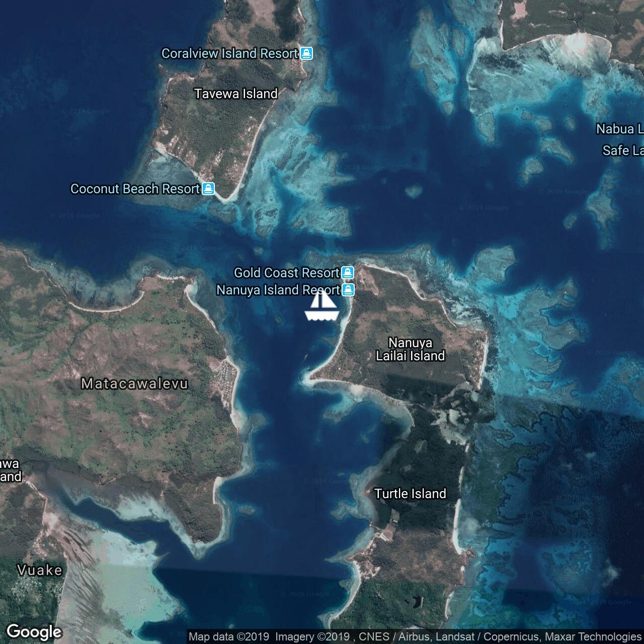
Task: Click the Matacawalevu place name
Action: pos(135,383)
